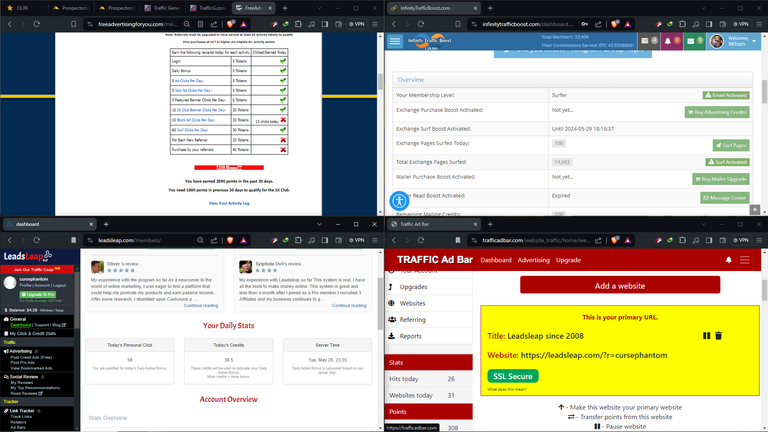The height and width of the screenshot is (432, 768).
Task: Open the Welcome Wilson user dropdown
Action: tap(734, 41)
